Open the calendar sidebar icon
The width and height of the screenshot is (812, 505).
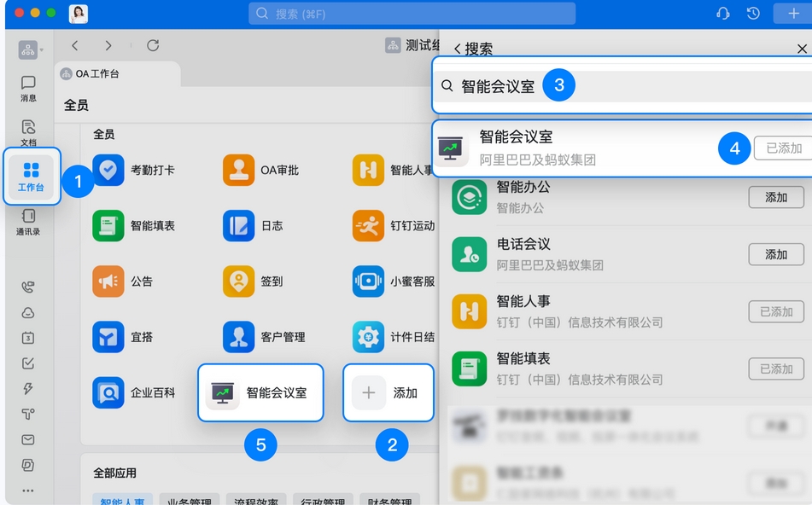pos(28,338)
